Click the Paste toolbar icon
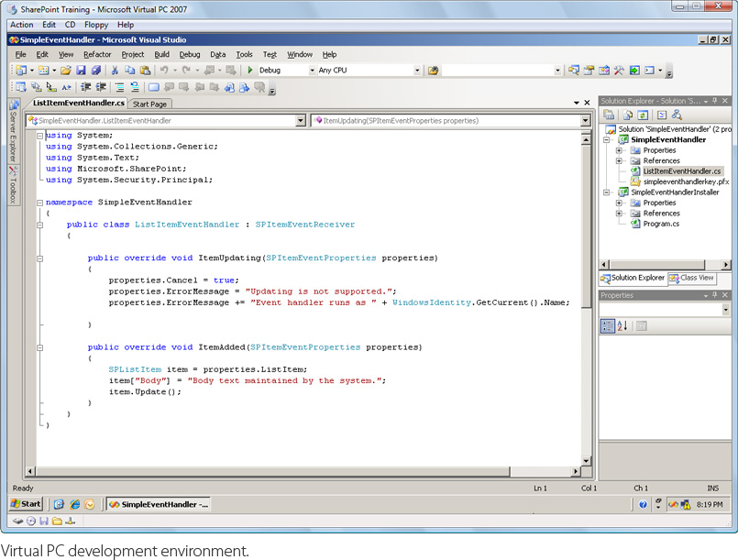 pyautogui.click(x=146, y=71)
